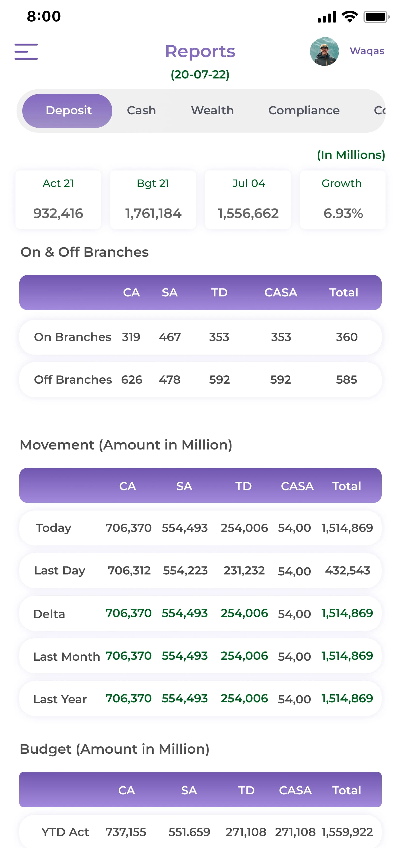Tap the report date under Reports
The height and width of the screenshot is (868, 401).
(x=200, y=74)
